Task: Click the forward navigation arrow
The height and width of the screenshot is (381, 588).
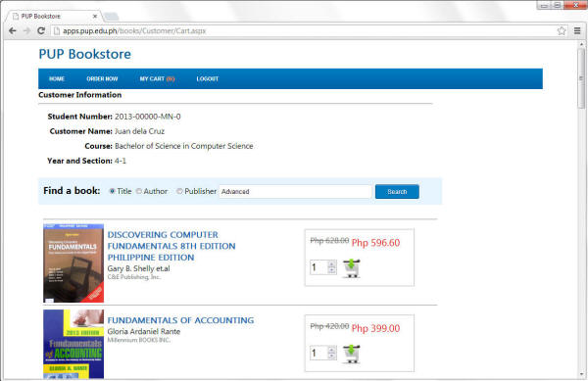Action: [x=26, y=30]
